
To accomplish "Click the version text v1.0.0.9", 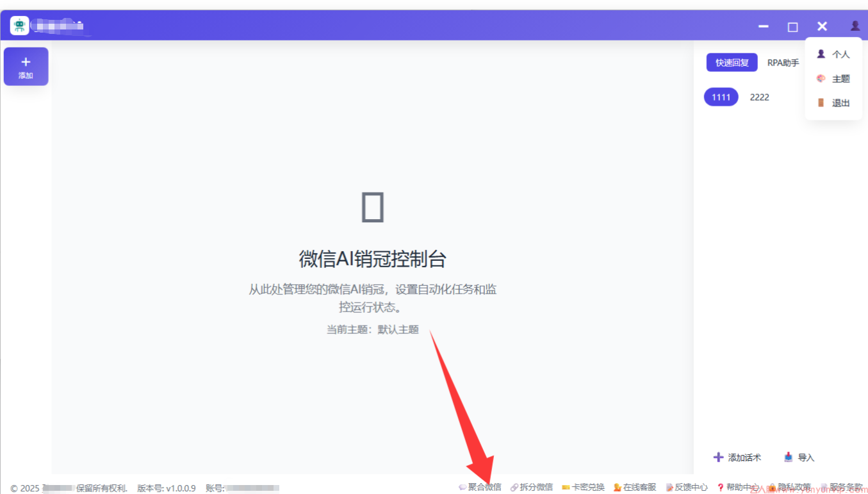I will (167, 488).
